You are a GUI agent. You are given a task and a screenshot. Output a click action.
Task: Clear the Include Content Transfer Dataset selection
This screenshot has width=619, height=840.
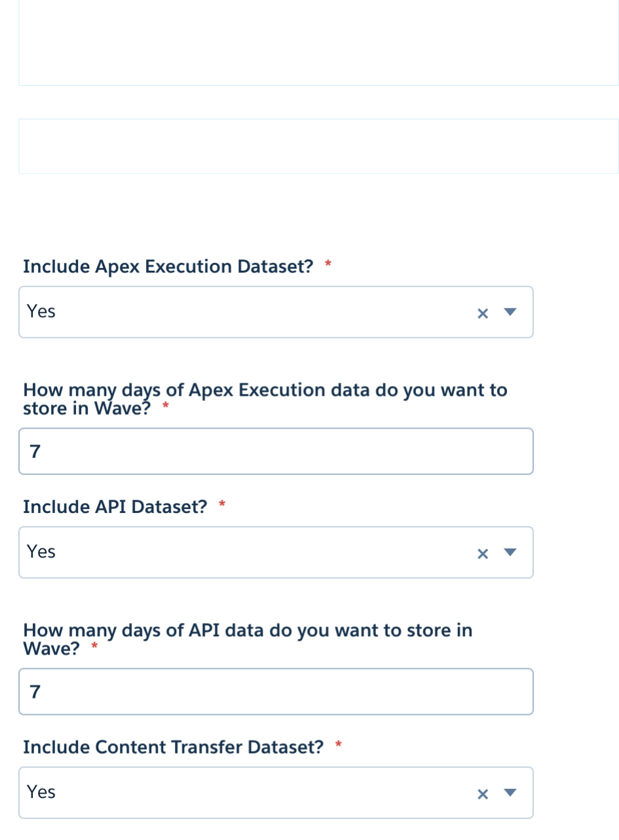(x=483, y=794)
